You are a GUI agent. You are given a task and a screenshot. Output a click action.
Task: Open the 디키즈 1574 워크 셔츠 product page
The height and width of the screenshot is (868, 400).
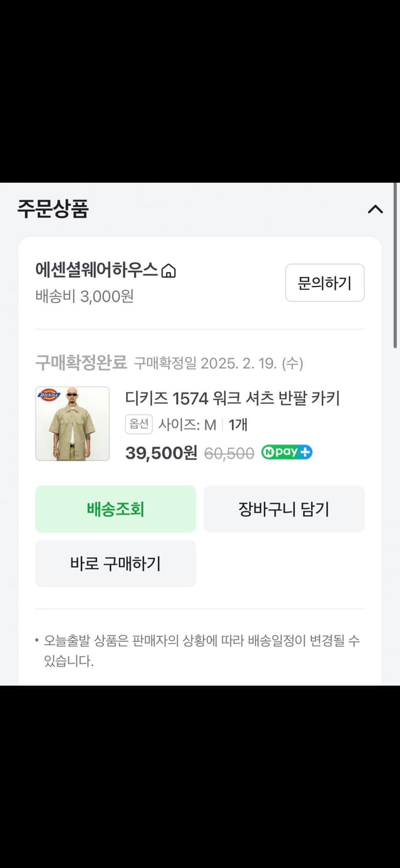click(x=234, y=399)
